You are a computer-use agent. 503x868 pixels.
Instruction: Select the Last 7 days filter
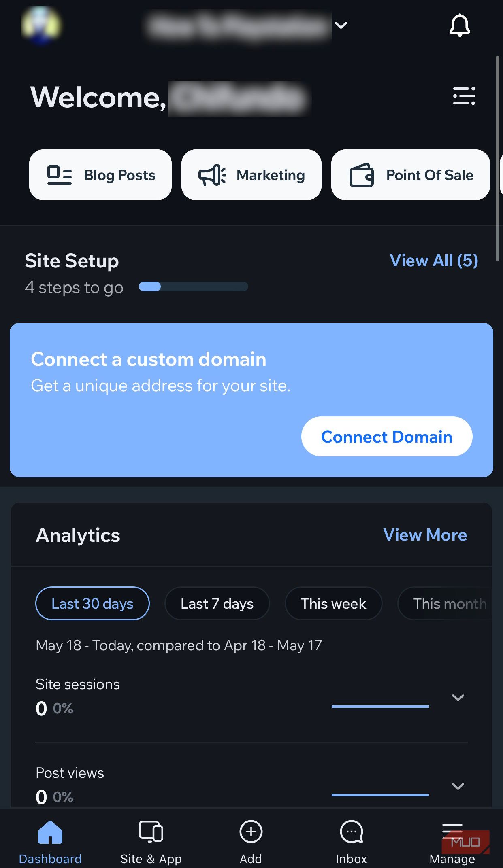coord(217,603)
